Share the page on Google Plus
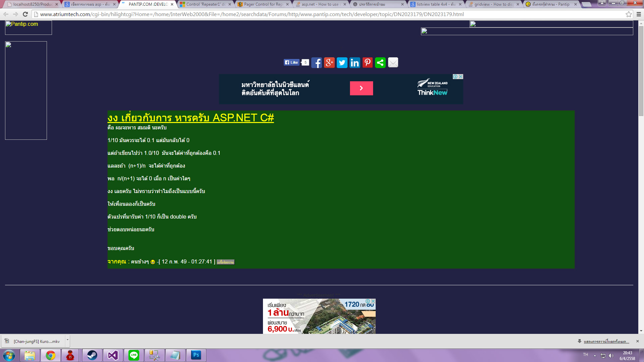644x362 pixels. [x=329, y=63]
